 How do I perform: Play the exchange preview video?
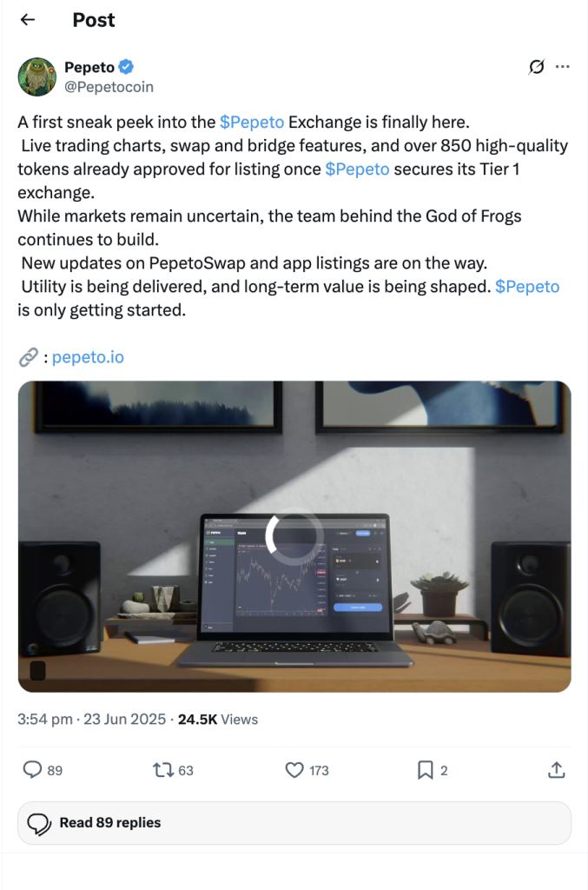[294, 536]
